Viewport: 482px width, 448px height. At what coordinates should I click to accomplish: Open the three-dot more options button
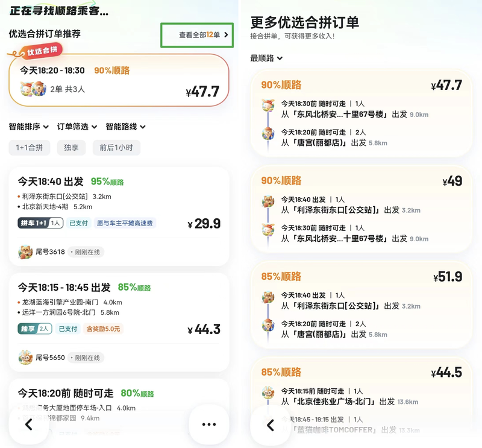coord(209,424)
